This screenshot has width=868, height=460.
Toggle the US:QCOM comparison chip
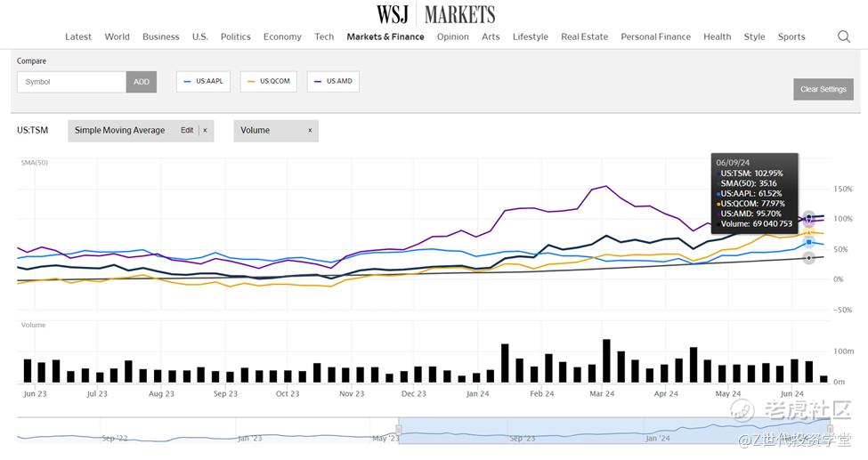270,82
